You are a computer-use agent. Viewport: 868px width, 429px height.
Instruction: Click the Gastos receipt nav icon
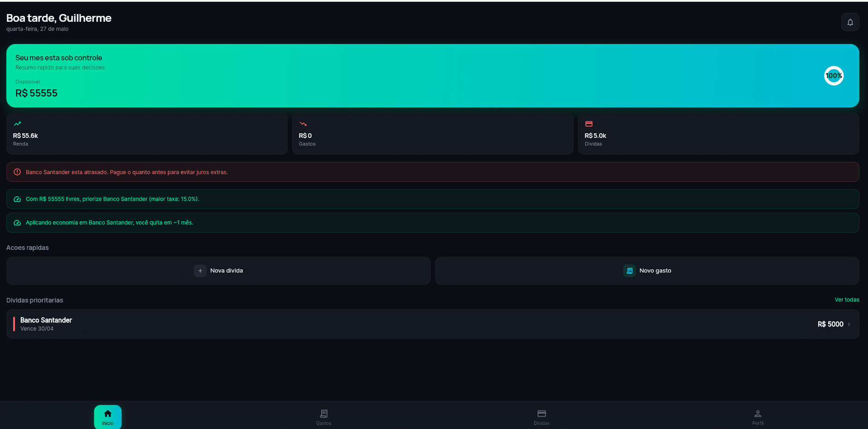coord(324,414)
